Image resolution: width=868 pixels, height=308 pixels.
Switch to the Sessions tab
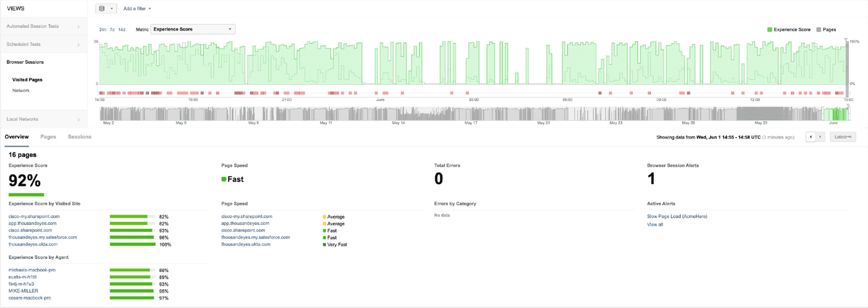click(x=79, y=137)
